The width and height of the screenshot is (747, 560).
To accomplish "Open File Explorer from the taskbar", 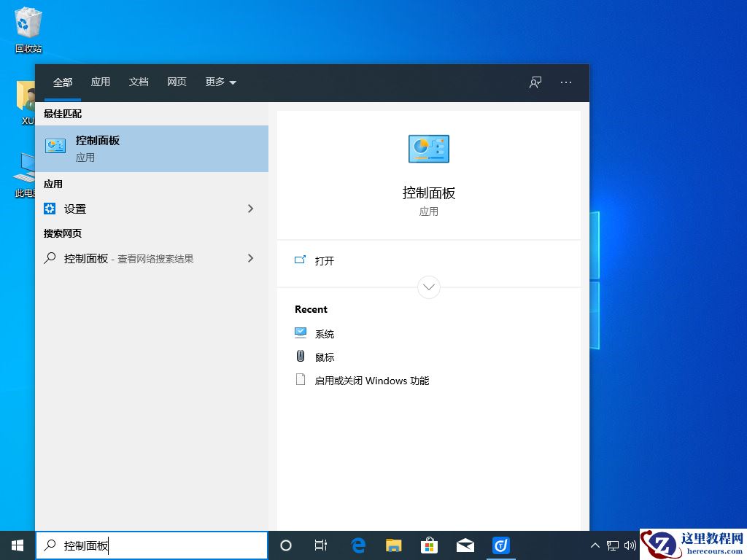I will (x=393, y=545).
